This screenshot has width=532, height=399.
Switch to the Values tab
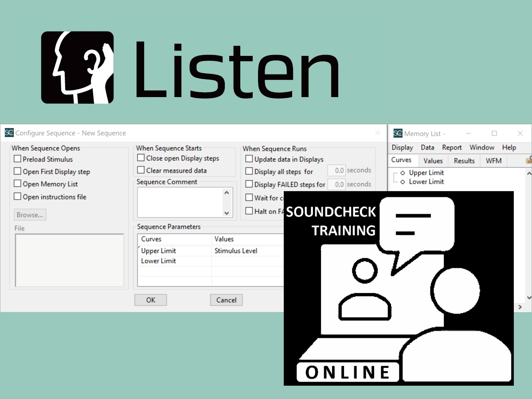pos(433,160)
